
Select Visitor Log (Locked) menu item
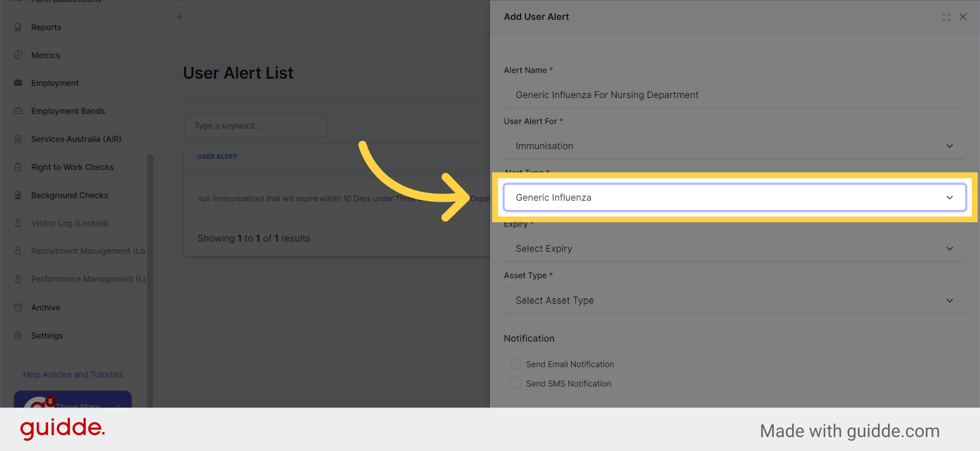[69, 223]
